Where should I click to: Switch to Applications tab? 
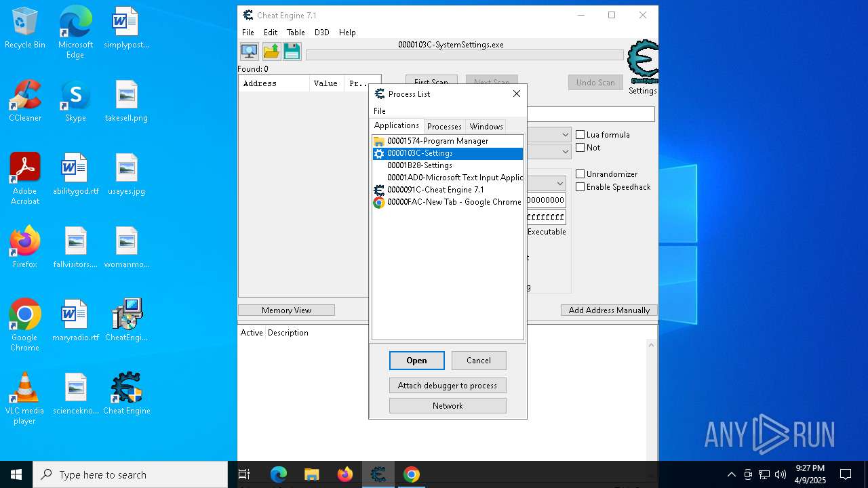coord(397,125)
